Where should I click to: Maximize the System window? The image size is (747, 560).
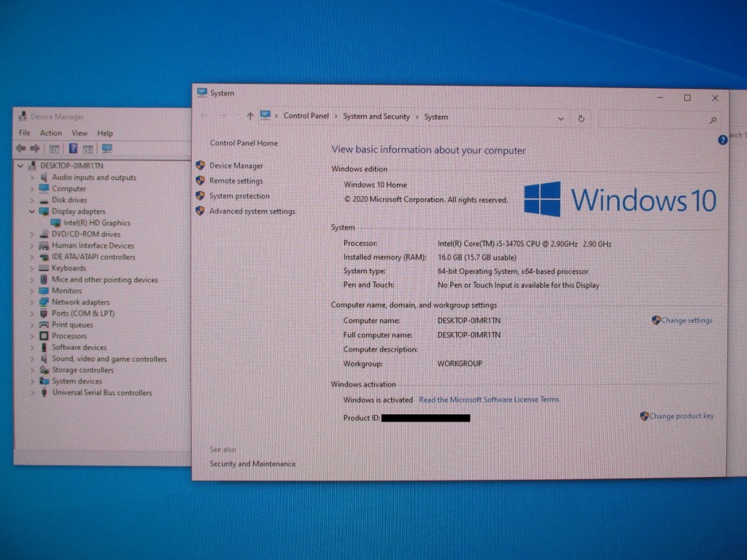point(687,98)
